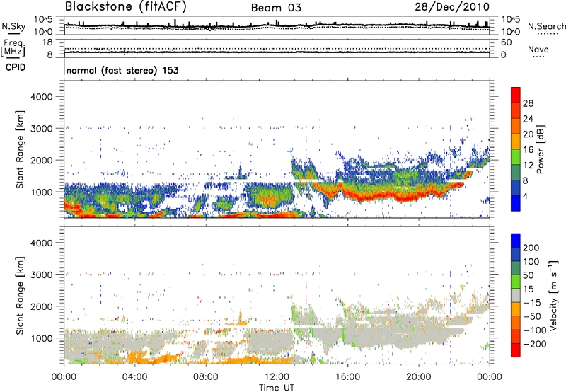This screenshot has height=392, width=566.
Task: Click the 'CPID' label
Action: (16, 67)
